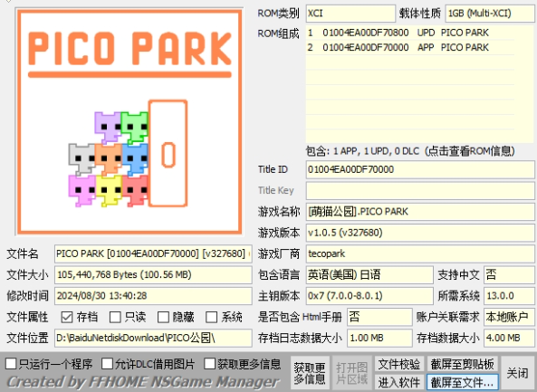Click the 所需系统 field showing 13.0.0
This screenshot has width=537, height=392.
pos(509,296)
